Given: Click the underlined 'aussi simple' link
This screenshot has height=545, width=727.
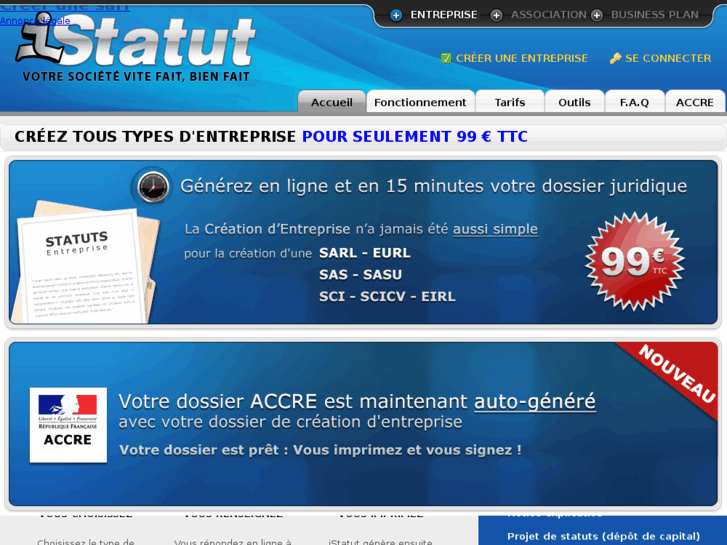Looking at the screenshot, I should pos(495,229).
